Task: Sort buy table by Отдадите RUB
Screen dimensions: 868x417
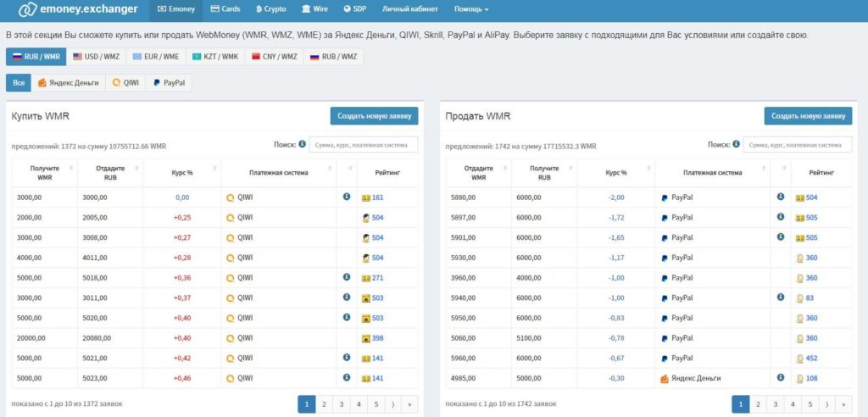Action: pos(111,173)
